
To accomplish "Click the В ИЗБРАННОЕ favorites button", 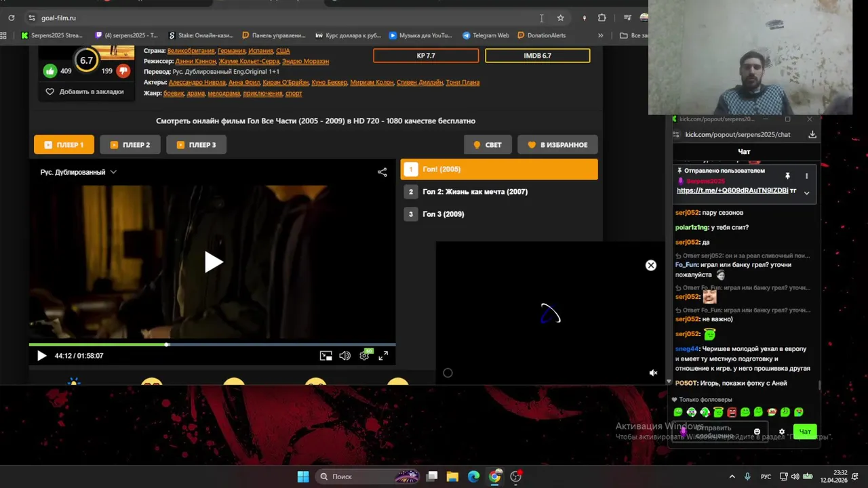I will click(x=557, y=144).
